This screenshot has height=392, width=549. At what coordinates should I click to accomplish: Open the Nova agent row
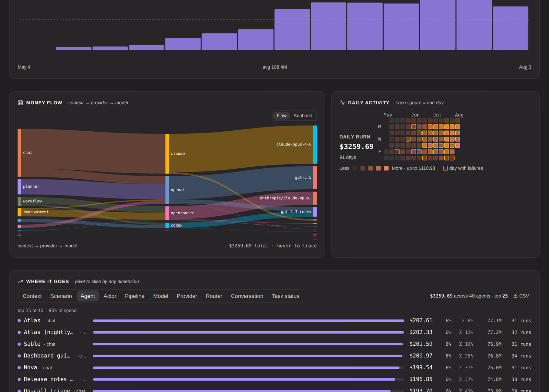point(274,368)
